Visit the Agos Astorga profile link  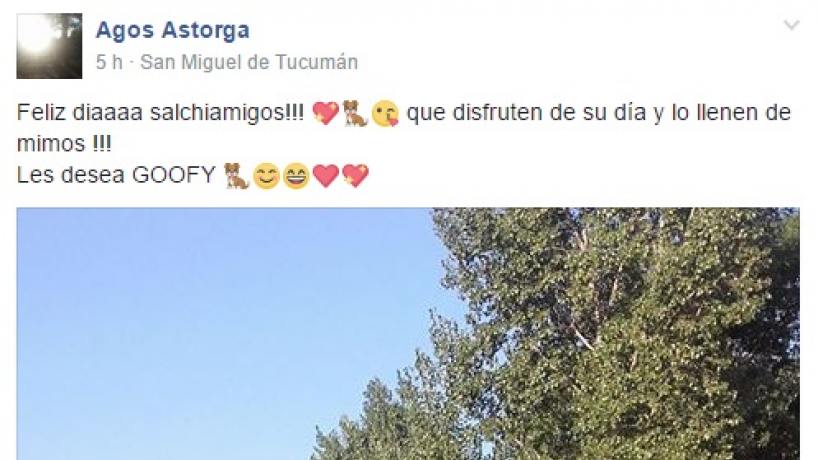173,30
